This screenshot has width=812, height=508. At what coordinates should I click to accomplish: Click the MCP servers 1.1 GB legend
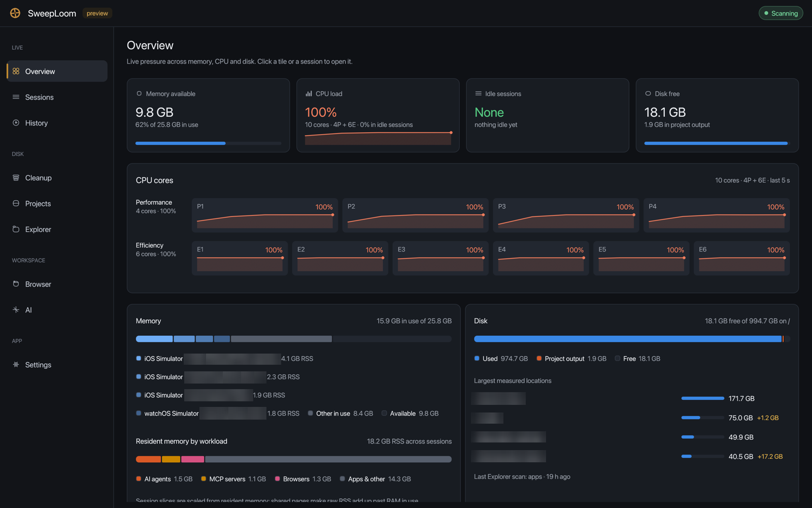click(x=233, y=479)
